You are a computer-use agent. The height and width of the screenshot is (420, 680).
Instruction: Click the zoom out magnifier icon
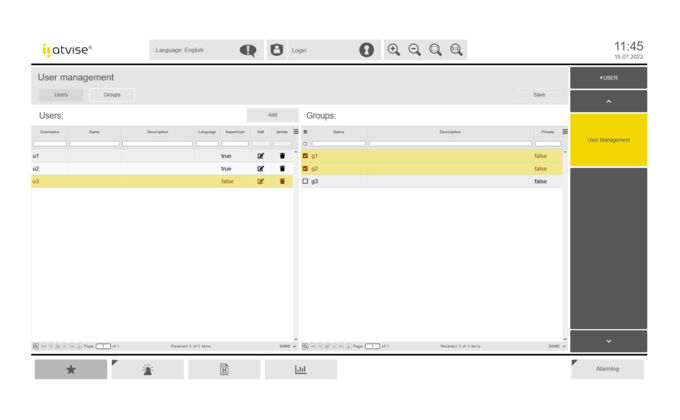click(x=414, y=50)
